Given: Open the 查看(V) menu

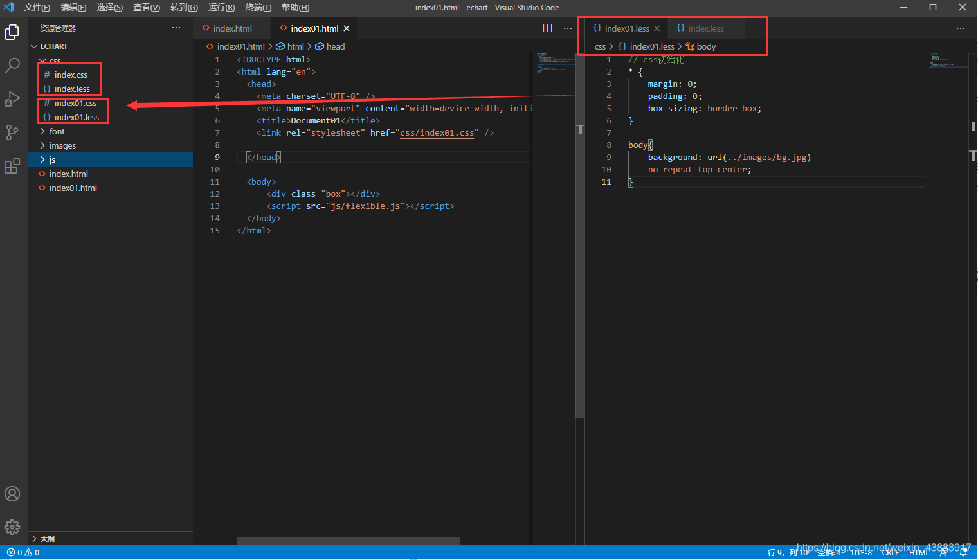Looking at the screenshot, I should pyautogui.click(x=147, y=7).
